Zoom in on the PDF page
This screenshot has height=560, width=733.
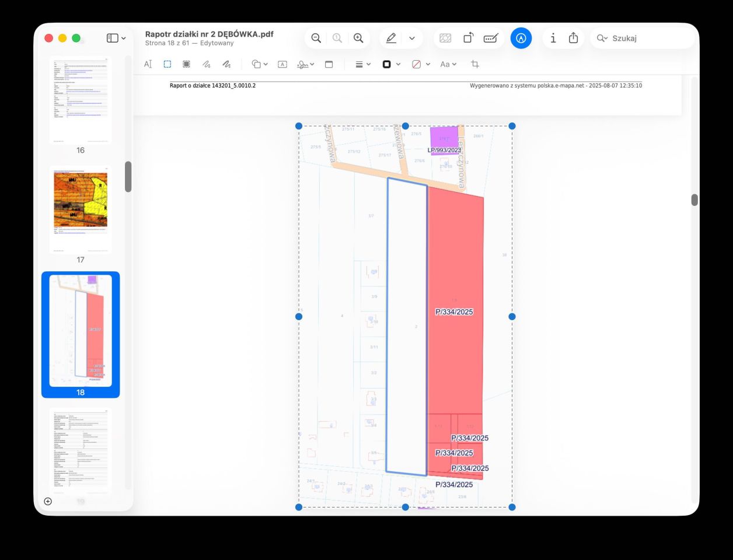(x=358, y=38)
